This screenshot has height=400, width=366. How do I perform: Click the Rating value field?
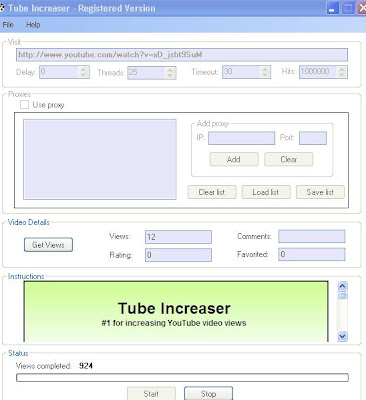click(178, 255)
